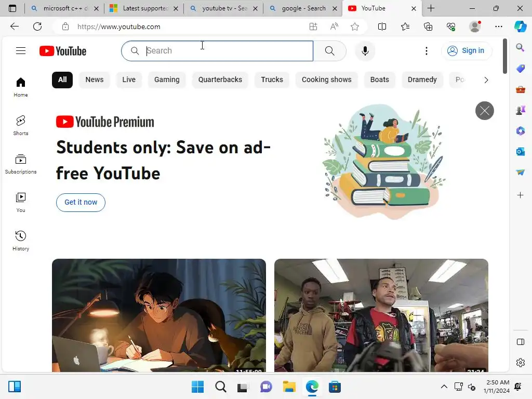
Task: Click the Sign in button
Action: point(466,51)
